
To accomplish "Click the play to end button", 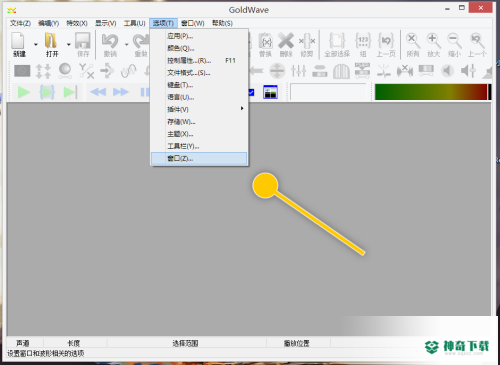I will 70,92.
